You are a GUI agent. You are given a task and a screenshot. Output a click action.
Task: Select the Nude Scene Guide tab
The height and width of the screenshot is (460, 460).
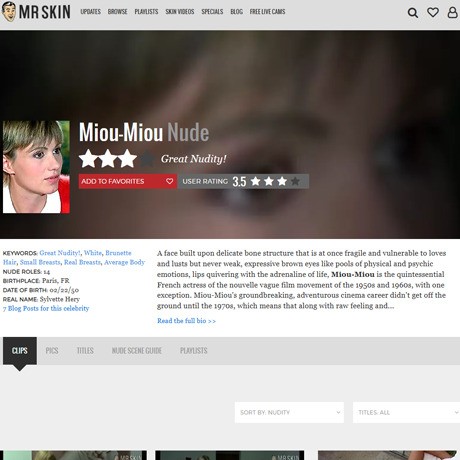[137, 351]
